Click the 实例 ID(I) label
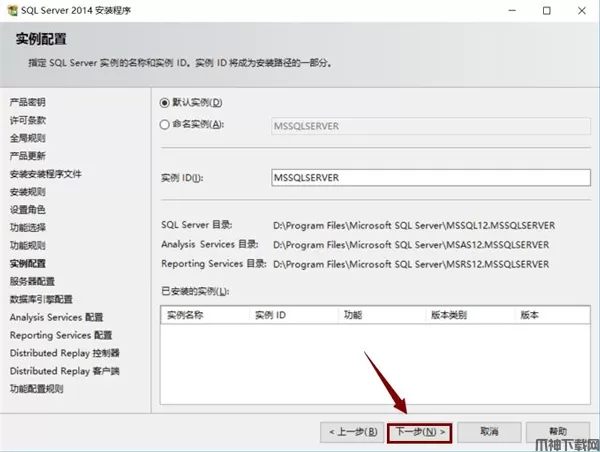 [x=182, y=178]
